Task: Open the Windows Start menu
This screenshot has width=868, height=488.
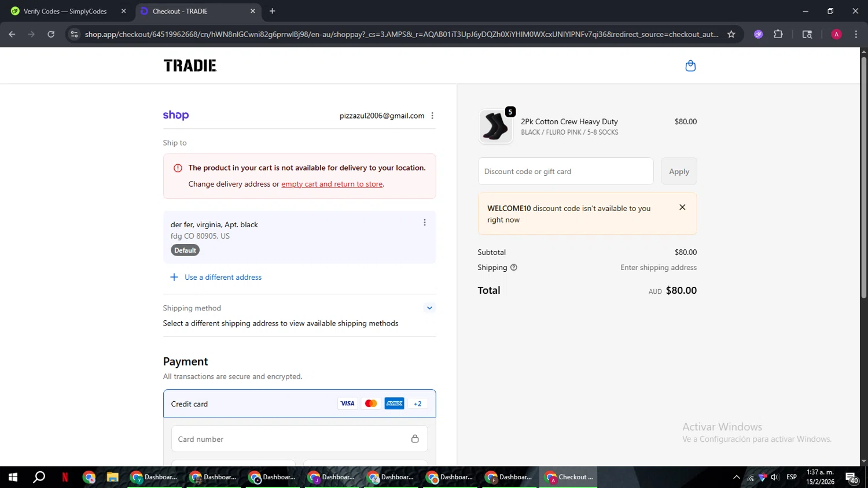Action: tap(13, 477)
